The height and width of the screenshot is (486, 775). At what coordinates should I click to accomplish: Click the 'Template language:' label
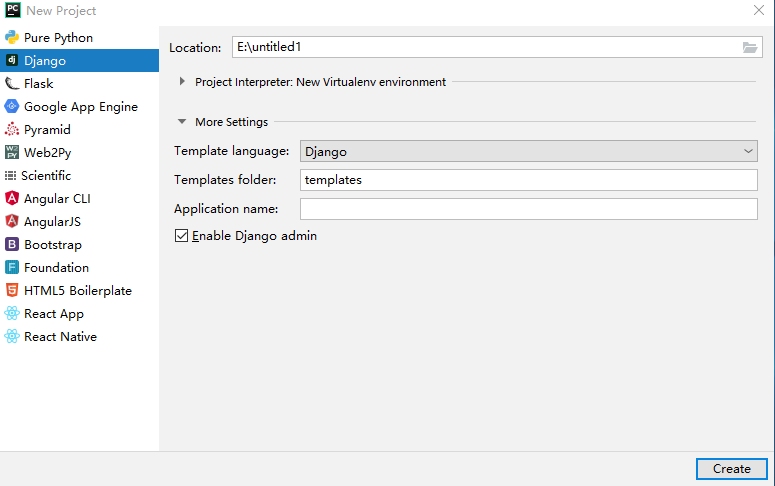coord(231,151)
